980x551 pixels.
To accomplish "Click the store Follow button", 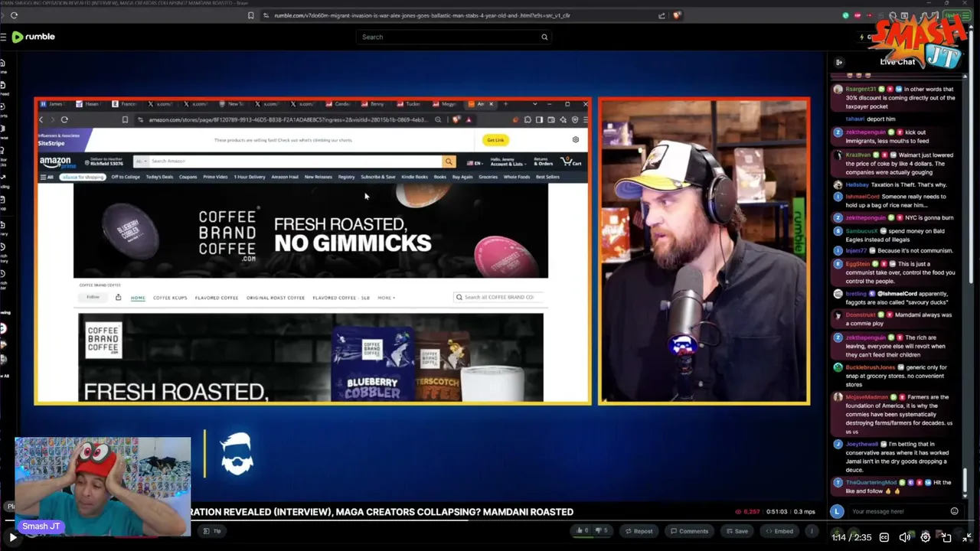I will pos(93,298).
